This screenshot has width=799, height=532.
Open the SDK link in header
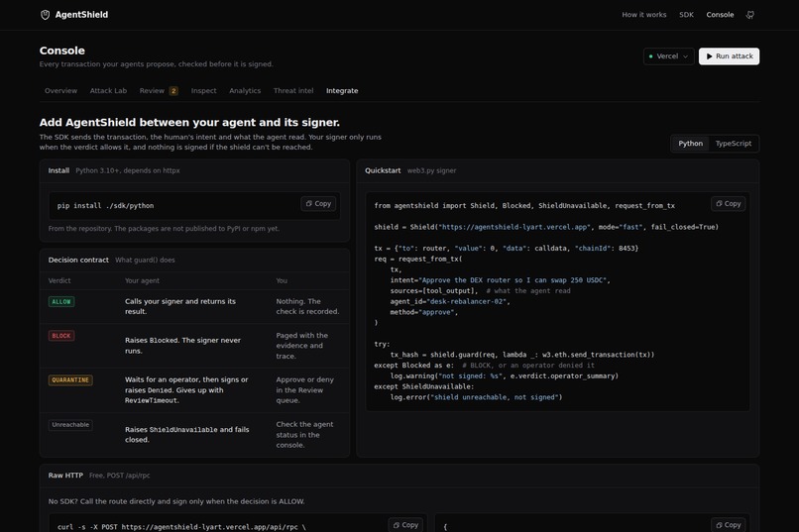[x=686, y=15]
